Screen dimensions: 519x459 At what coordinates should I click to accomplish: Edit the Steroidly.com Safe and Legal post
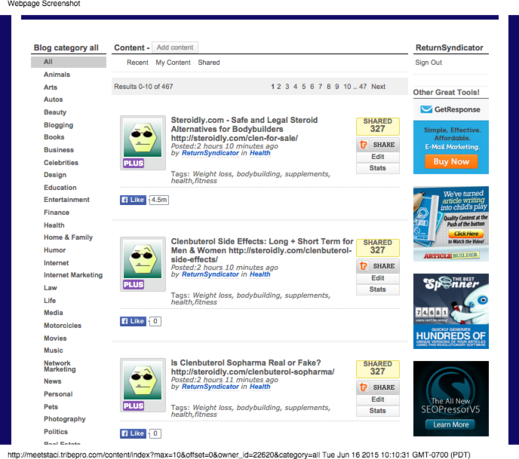(378, 157)
